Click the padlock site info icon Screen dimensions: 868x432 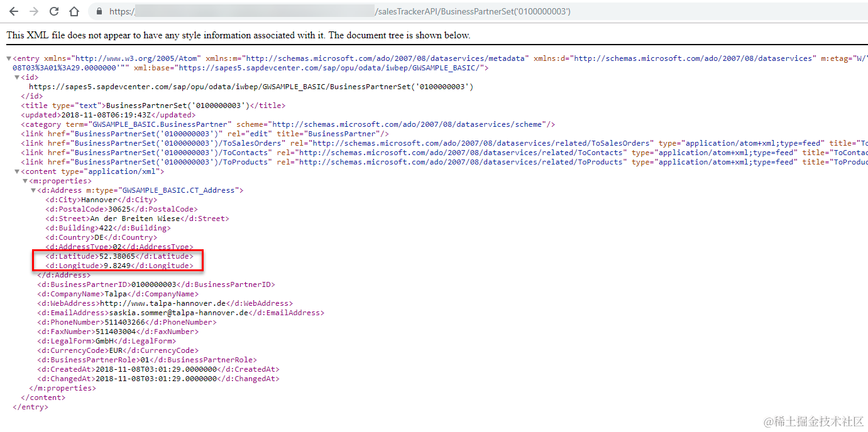click(99, 11)
